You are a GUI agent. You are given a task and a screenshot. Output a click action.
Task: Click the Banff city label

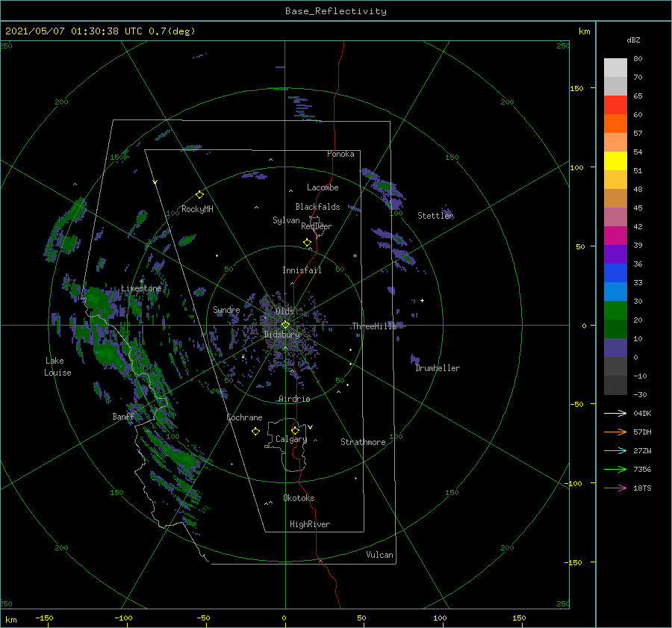click(123, 416)
